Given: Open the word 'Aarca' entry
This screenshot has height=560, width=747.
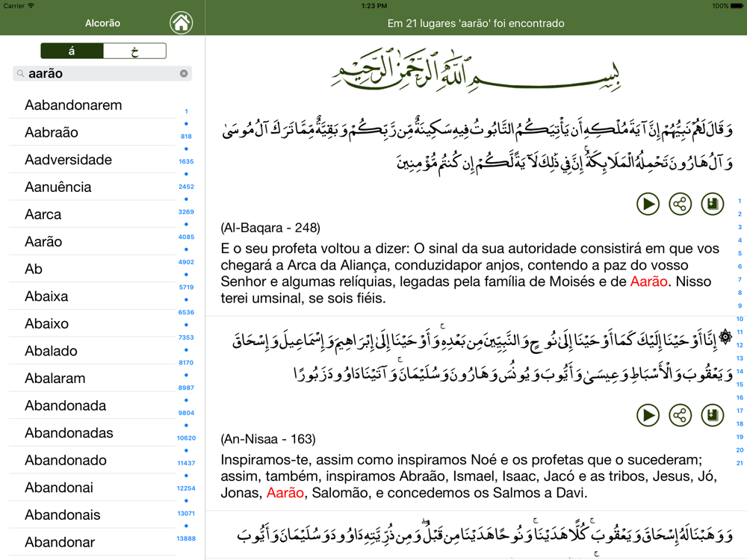Looking at the screenshot, I should click(x=43, y=214).
